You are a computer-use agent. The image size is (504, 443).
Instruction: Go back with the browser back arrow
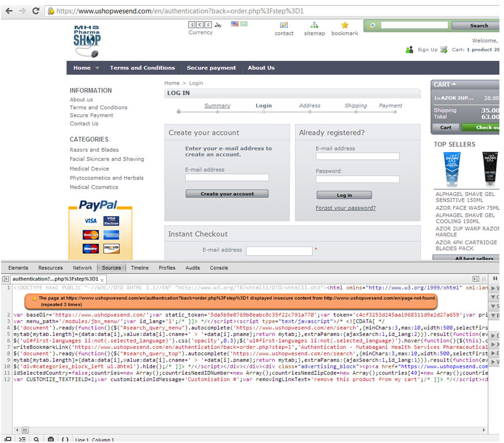[9, 11]
